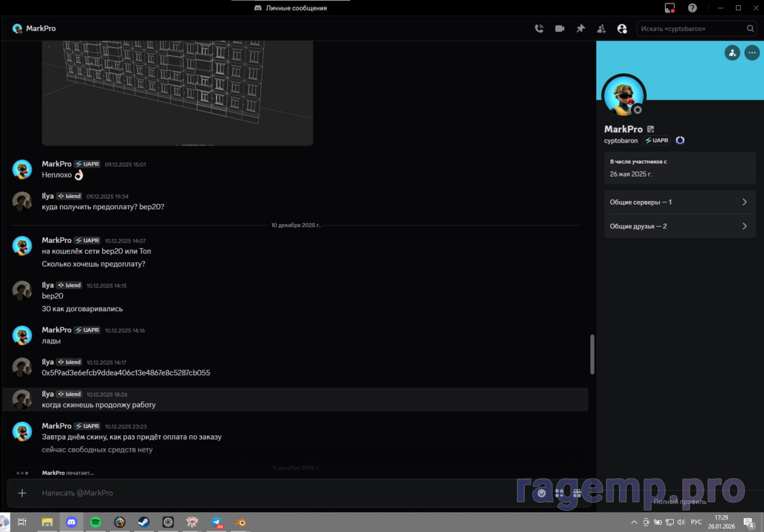Open Blender from the taskbar
Screen dimensions: 764x532
(241, 522)
